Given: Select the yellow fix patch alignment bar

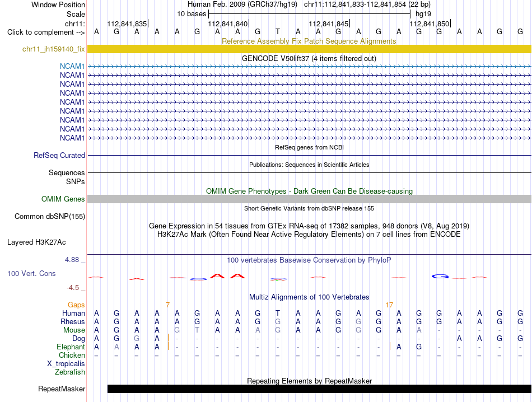Looking at the screenshot, I should coord(309,49).
